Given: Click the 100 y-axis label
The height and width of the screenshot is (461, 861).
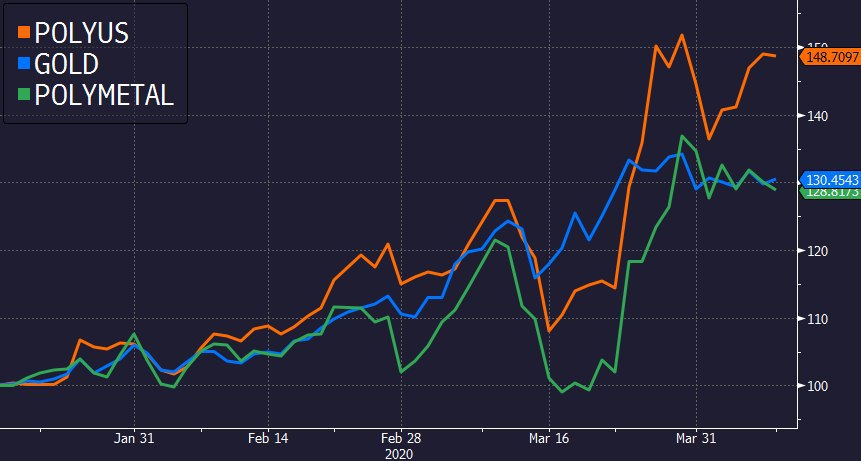Looking at the screenshot, I should (818, 386).
